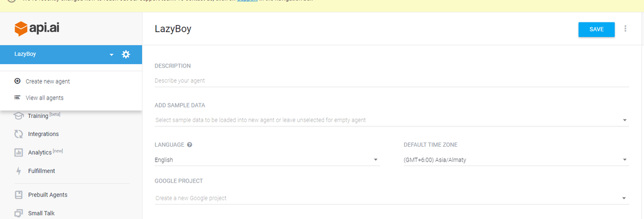Click the api.ai logo

[37, 28]
